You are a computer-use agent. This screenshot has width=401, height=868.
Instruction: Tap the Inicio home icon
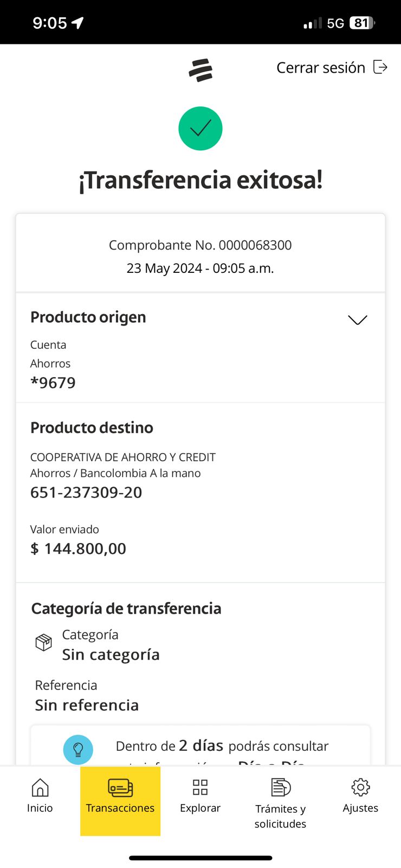[40, 787]
